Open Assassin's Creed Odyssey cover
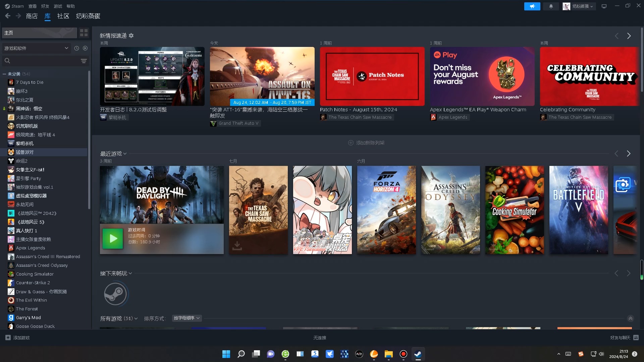This screenshot has height=362, width=644. pos(450,210)
